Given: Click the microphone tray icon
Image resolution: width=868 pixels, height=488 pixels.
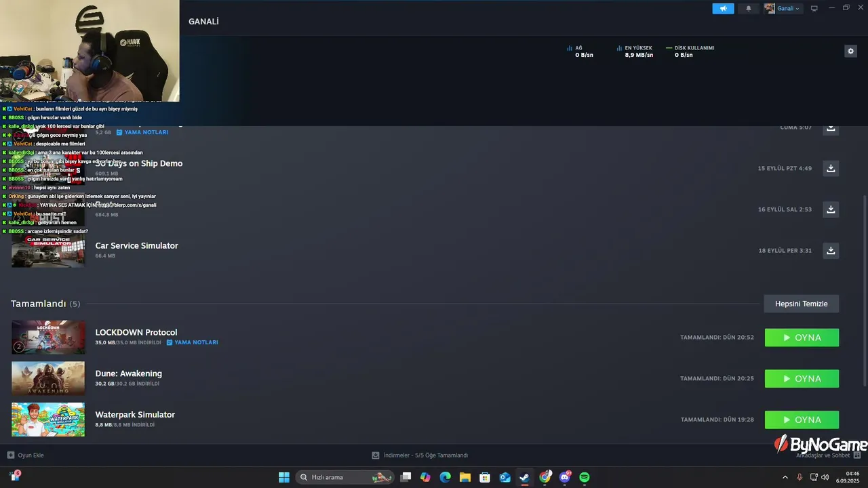Looking at the screenshot, I should coord(800,477).
